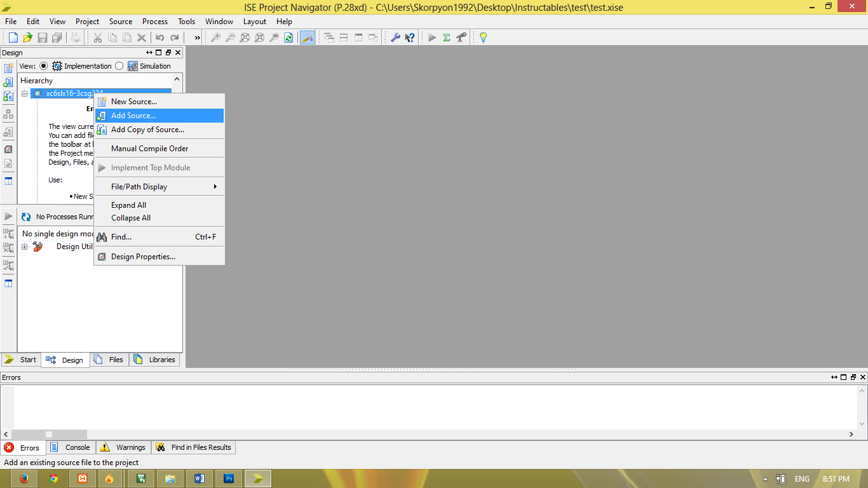Image resolution: width=868 pixels, height=488 pixels.
Task: Switch to the Libraries tab
Action: coord(154,360)
